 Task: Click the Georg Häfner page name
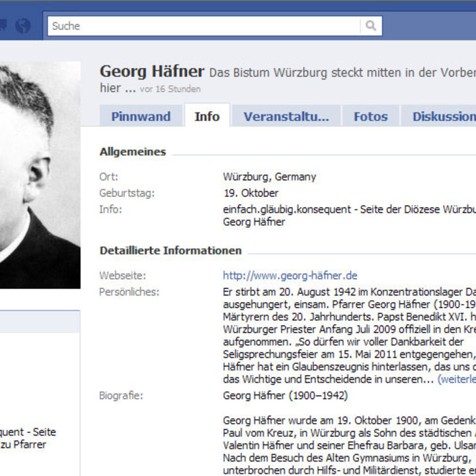(x=152, y=71)
